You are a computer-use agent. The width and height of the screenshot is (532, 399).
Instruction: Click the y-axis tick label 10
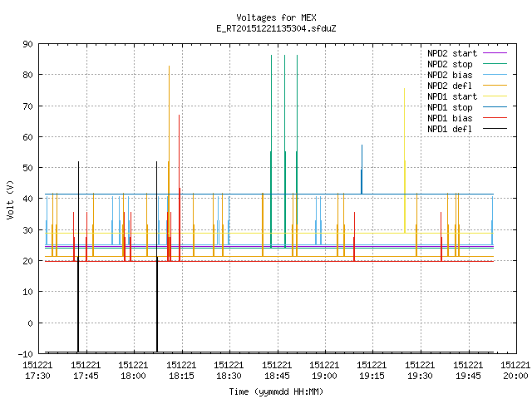[27, 292]
